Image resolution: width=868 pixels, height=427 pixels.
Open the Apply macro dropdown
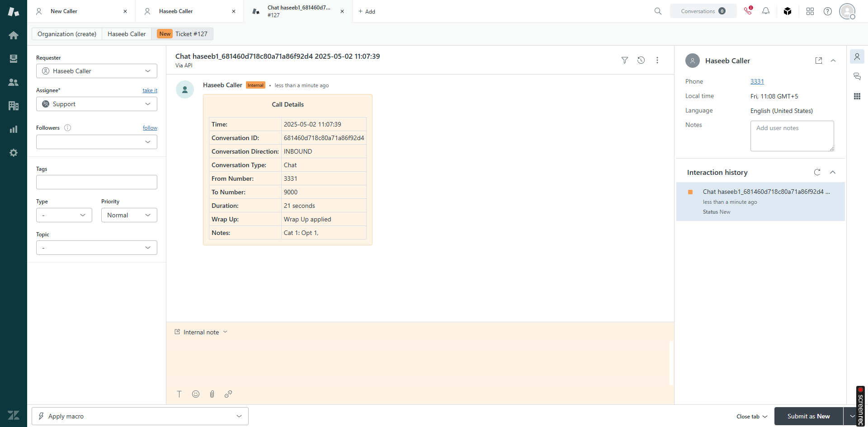click(x=140, y=416)
